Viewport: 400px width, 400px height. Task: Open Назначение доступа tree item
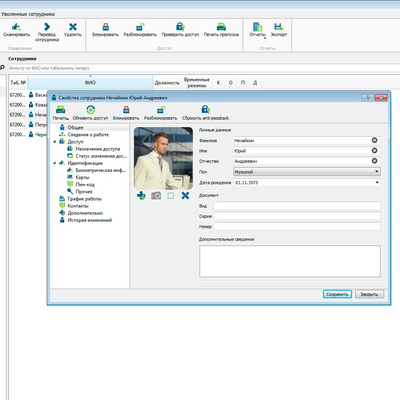click(x=98, y=149)
